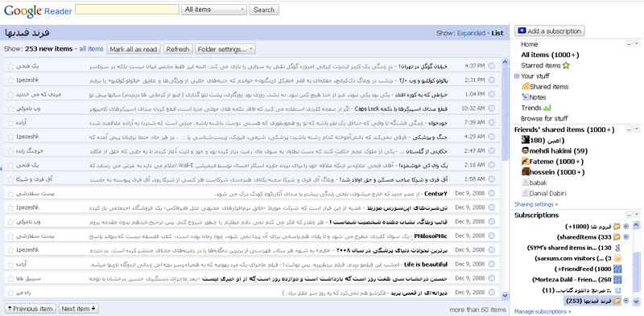This screenshot has width=644, height=316.
Task: Click Danial Dabiri's greyed avatar
Action: point(525,193)
